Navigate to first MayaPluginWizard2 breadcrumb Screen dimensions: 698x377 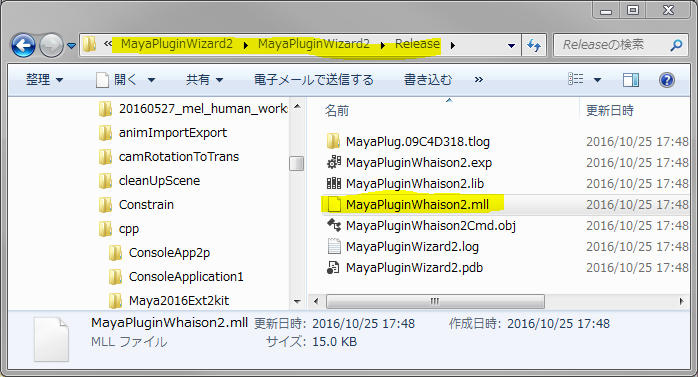click(177, 44)
